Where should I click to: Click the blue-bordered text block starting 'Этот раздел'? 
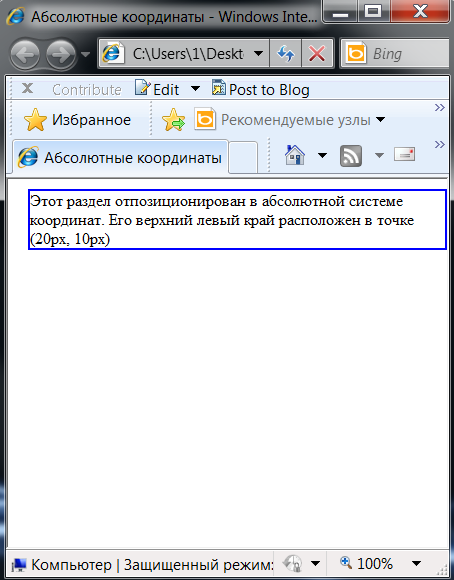(238, 220)
